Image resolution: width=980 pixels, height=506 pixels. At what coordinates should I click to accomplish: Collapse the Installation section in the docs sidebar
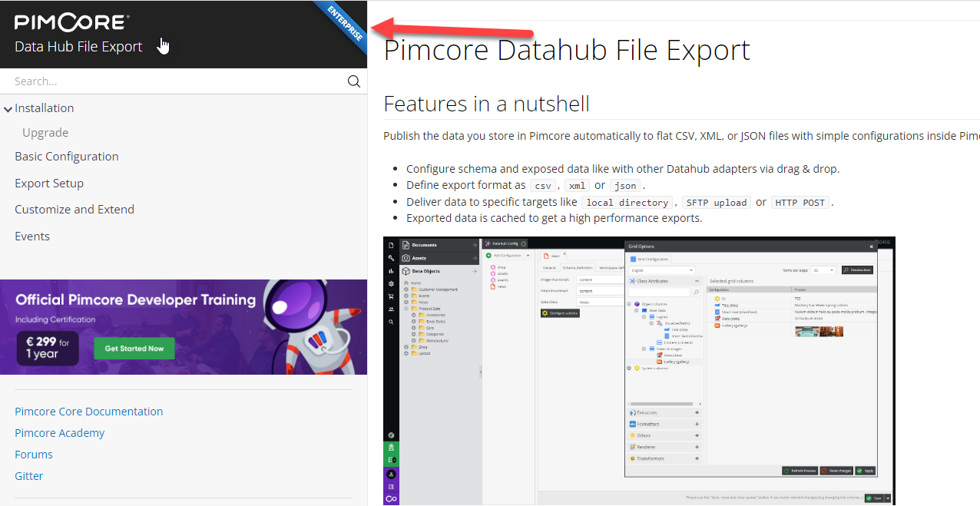[x=7, y=107]
